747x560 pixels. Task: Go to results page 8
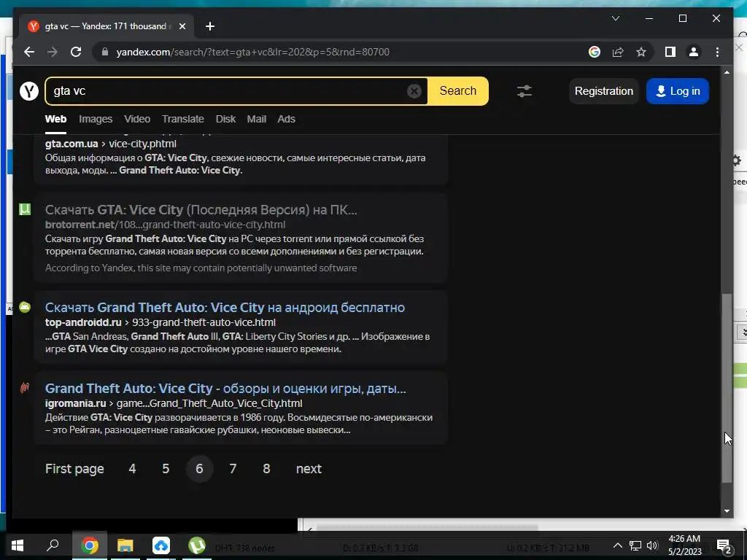click(x=266, y=469)
